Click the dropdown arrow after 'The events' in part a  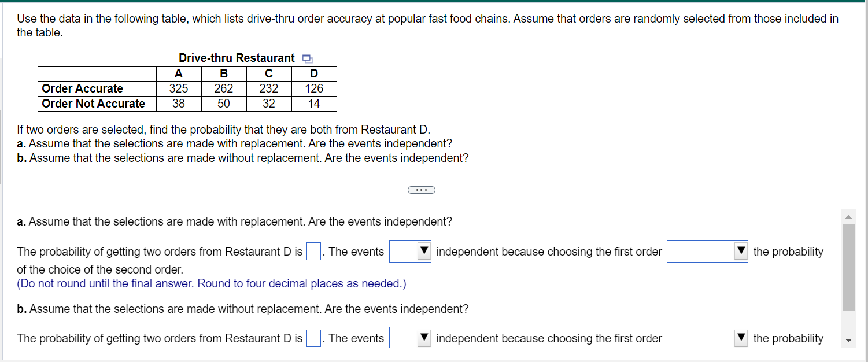click(x=424, y=251)
